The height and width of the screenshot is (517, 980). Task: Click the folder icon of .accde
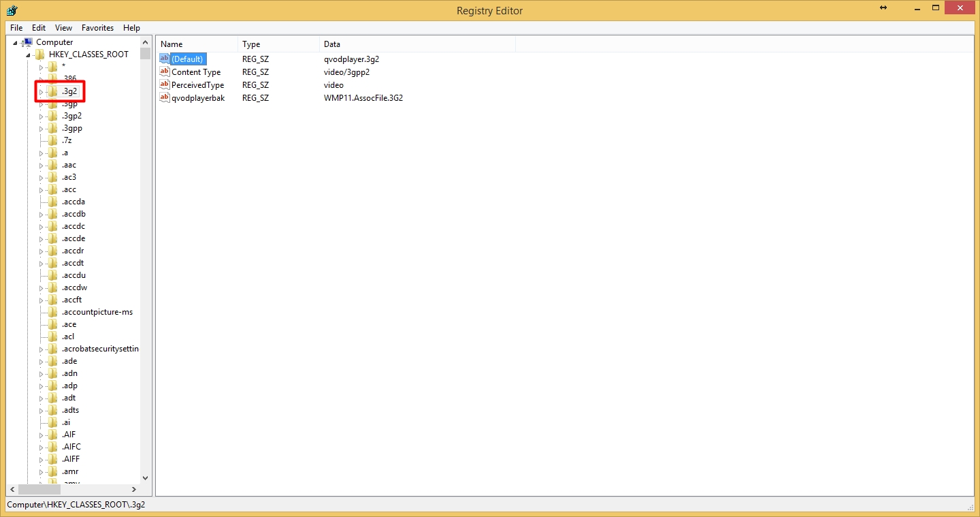(53, 238)
